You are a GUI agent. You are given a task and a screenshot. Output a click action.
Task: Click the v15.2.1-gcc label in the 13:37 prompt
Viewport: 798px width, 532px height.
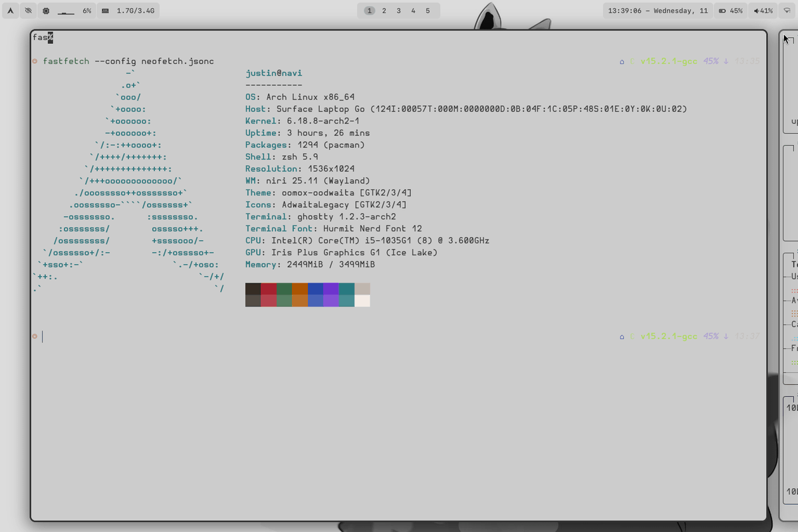pyautogui.click(x=669, y=336)
